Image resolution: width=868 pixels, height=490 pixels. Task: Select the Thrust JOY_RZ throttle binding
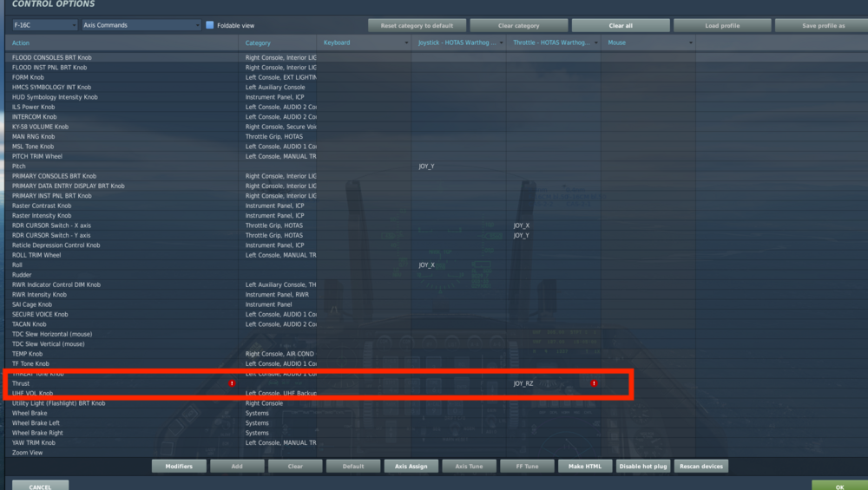point(554,383)
